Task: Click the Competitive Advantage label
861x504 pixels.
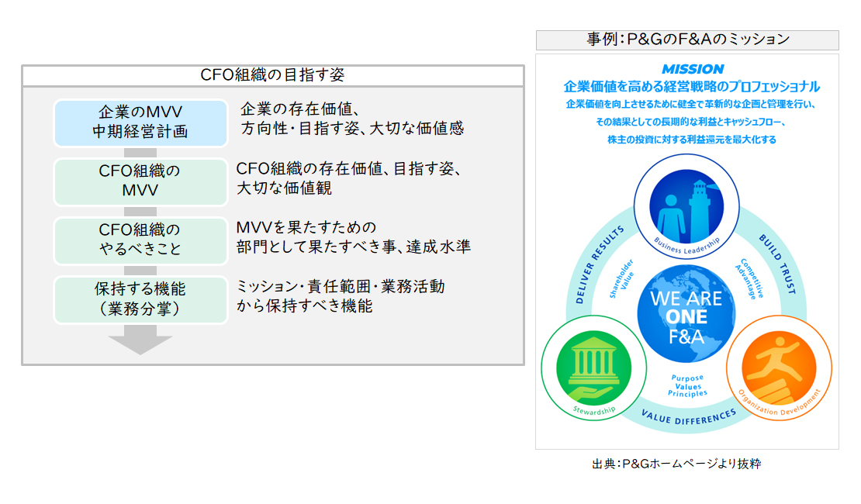Action: tap(749, 279)
